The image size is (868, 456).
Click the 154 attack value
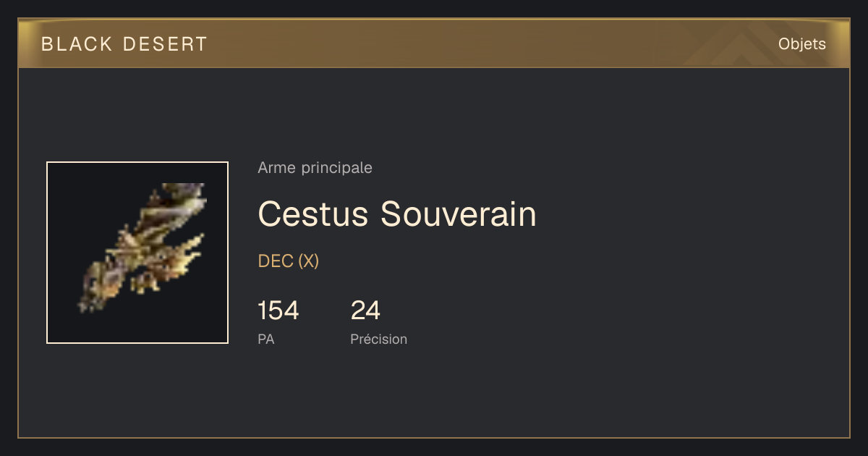point(278,311)
